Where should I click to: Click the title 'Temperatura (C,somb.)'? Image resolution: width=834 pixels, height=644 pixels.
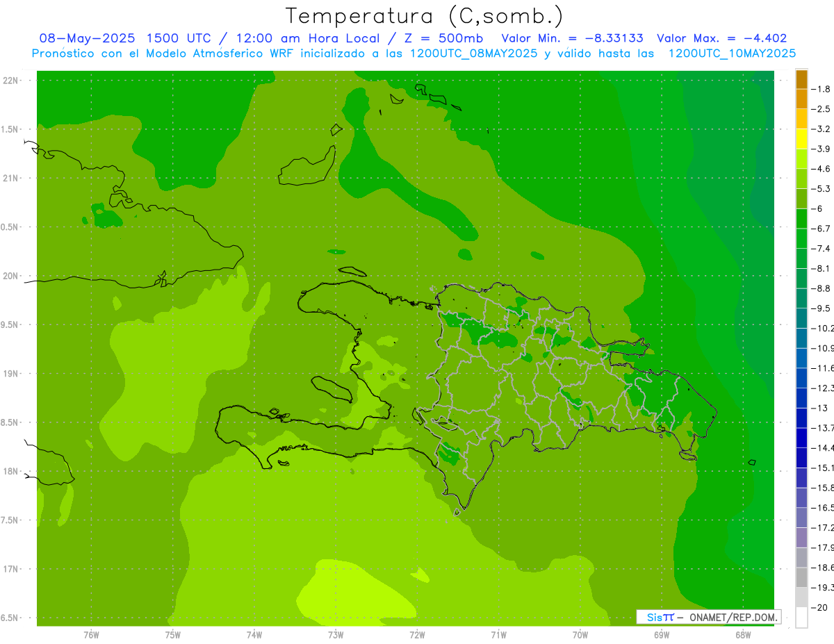point(424,16)
